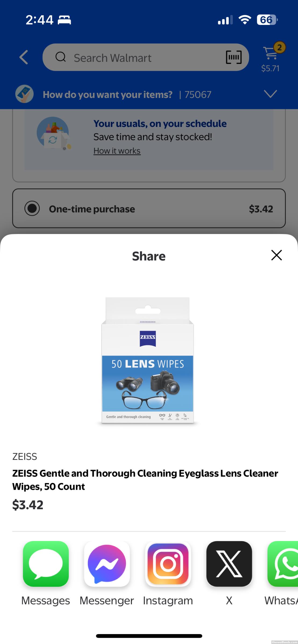
Task: Select the One-time purchase radio button
Action: coord(32,208)
